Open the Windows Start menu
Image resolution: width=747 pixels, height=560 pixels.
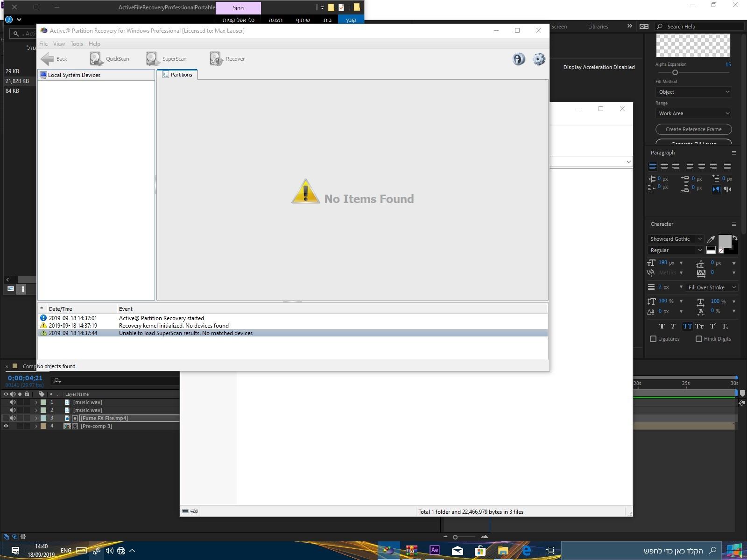coord(734,550)
